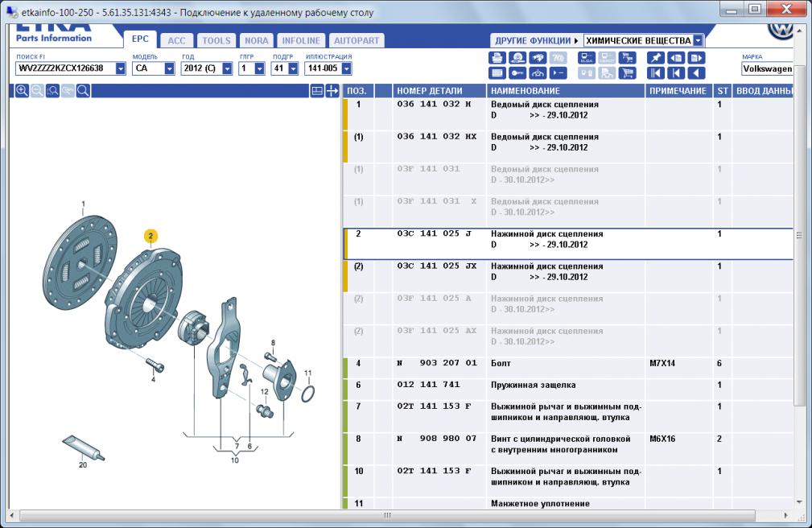This screenshot has width=812, height=528.
Task: Click the download arrow tray icon
Action: pos(538,73)
